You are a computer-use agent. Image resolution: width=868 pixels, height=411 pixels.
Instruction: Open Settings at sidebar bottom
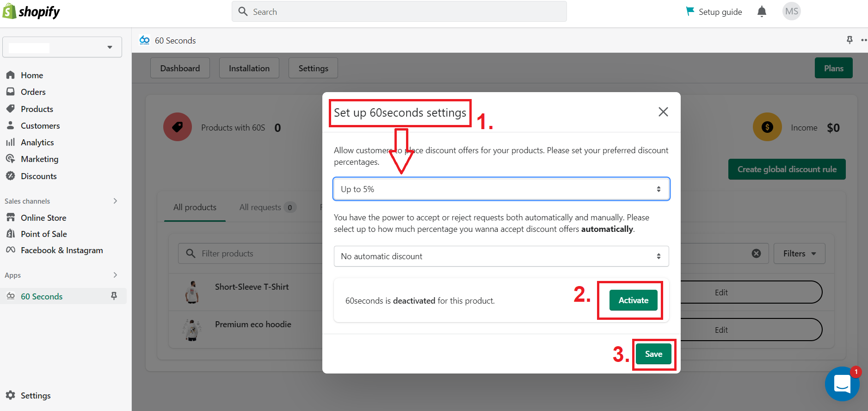tap(35, 395)
